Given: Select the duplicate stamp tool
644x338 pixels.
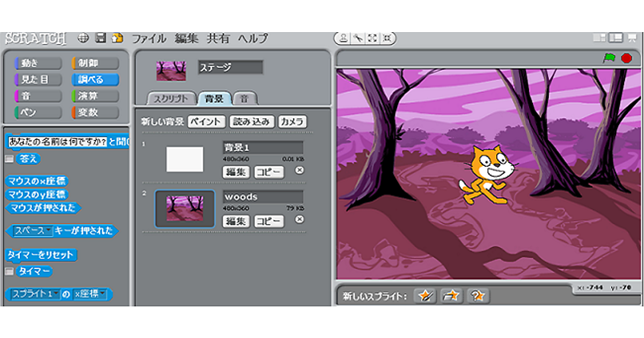Looking at the screenshot, I should point(343,38).
